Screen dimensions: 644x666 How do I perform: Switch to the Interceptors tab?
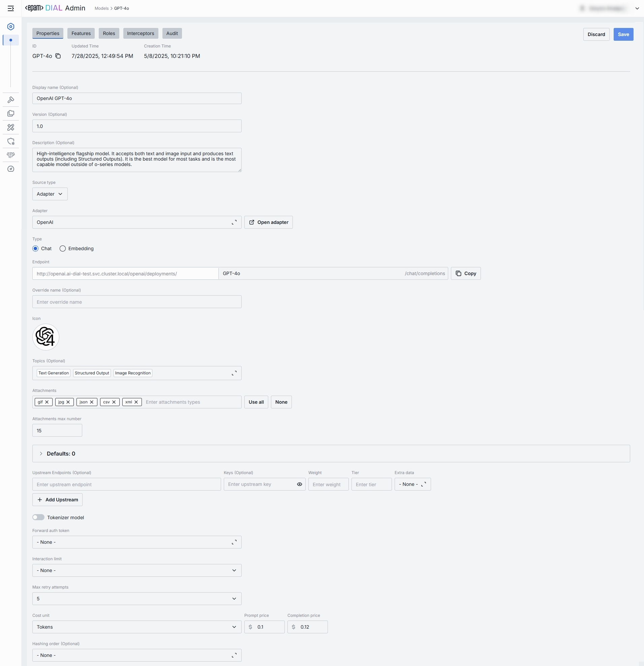[x=141, y=33]
